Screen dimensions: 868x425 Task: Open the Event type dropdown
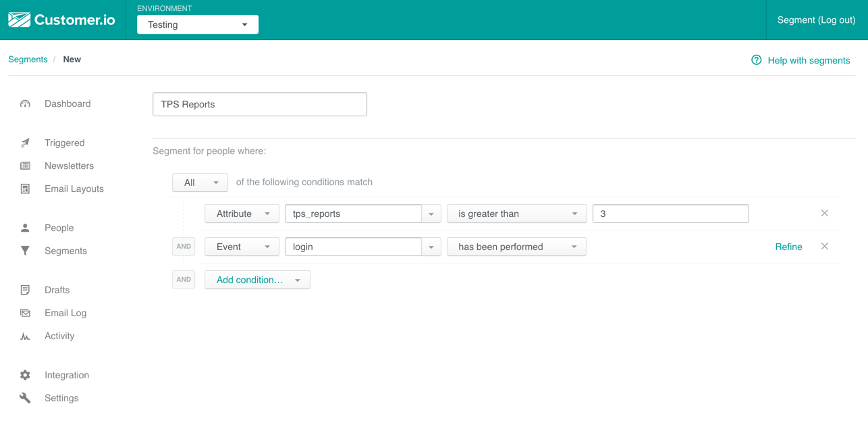click(x=242, y=247)
